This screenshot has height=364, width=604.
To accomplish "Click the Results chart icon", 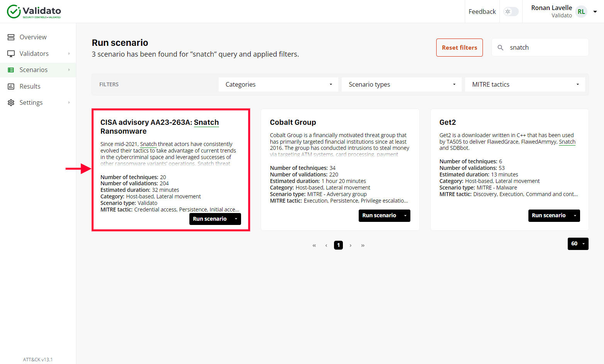I will (11, 87).
